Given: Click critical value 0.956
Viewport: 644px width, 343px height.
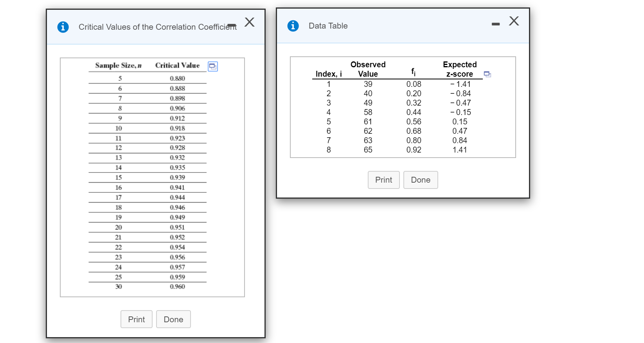Looking at the screenshot, I should 177,257.
